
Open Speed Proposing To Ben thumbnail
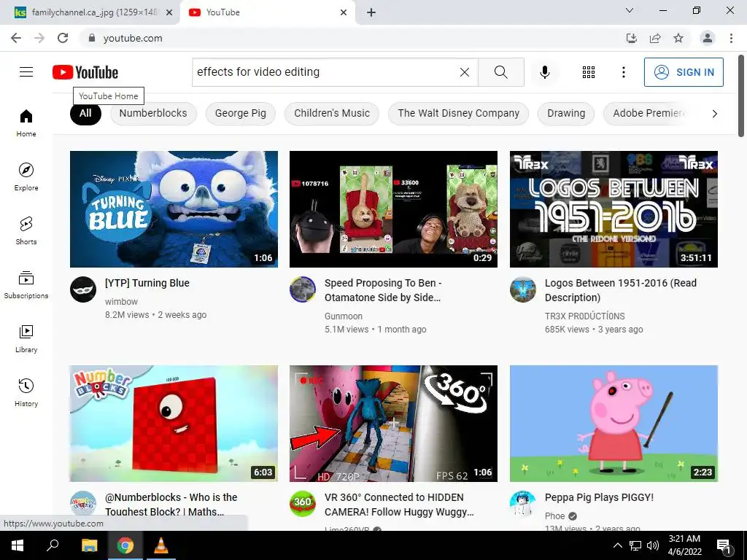point(393,209)
